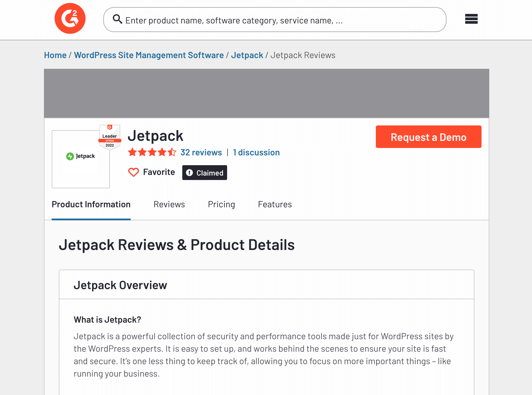Open the 32 reviews link
The width and height of the screenshot is (532, 395).
[x=201, y=152]
